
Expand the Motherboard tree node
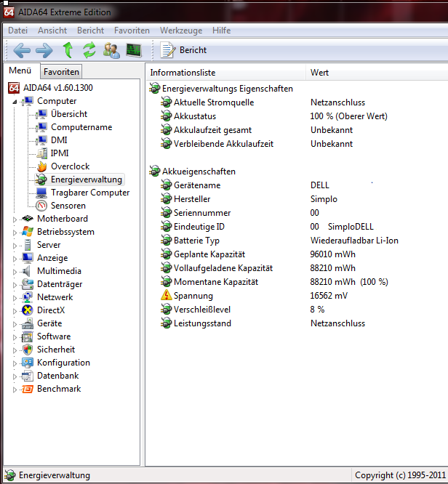15,219
